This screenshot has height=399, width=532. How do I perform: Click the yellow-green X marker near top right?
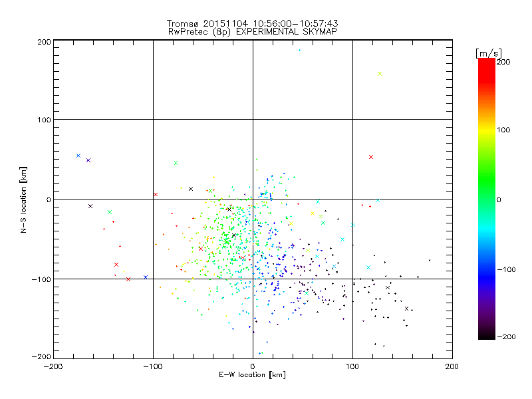[x=380, y=74]
